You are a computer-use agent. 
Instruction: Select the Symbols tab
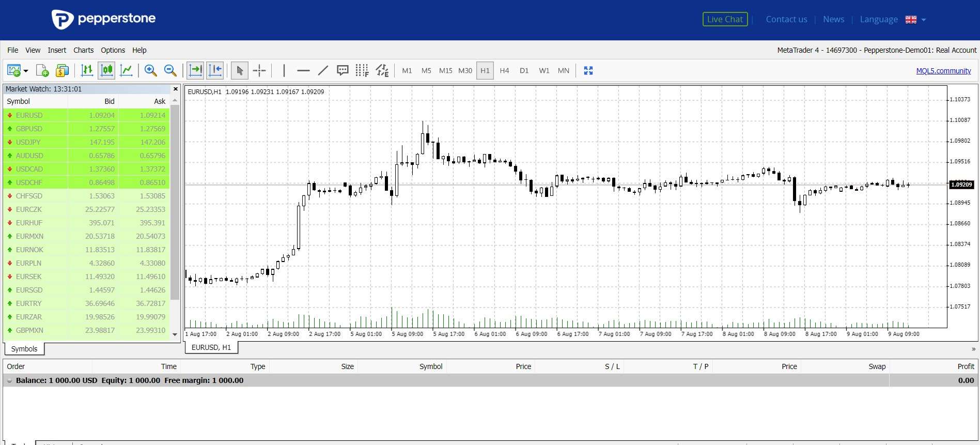[x=24, y=349]
